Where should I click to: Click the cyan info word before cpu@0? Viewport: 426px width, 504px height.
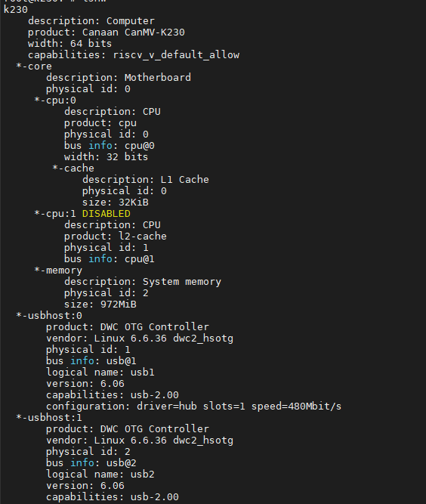point(100,146)
